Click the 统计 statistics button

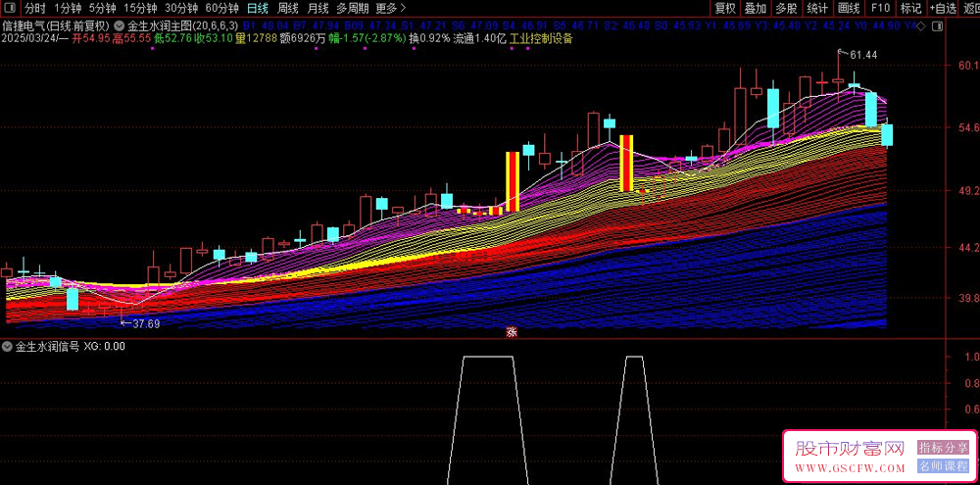(x=817, y=8)
